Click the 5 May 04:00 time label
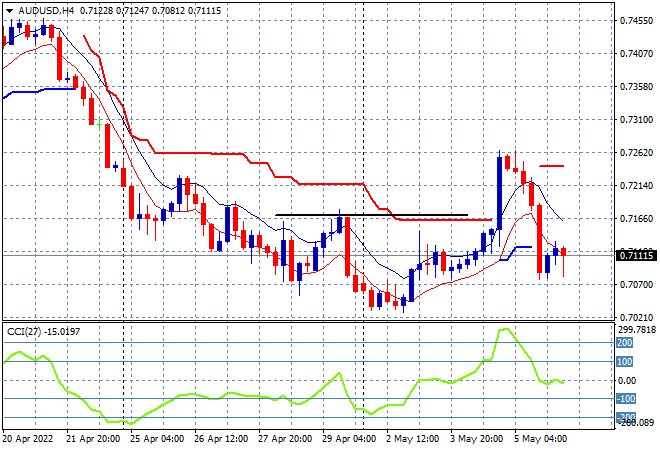 pyautogui.click(x=540, y=439)
